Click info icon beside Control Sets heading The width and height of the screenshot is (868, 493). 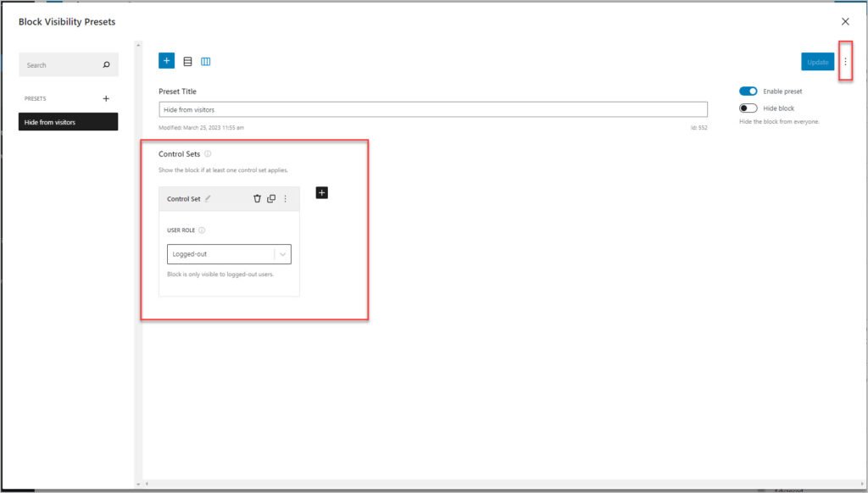point(208,154)
